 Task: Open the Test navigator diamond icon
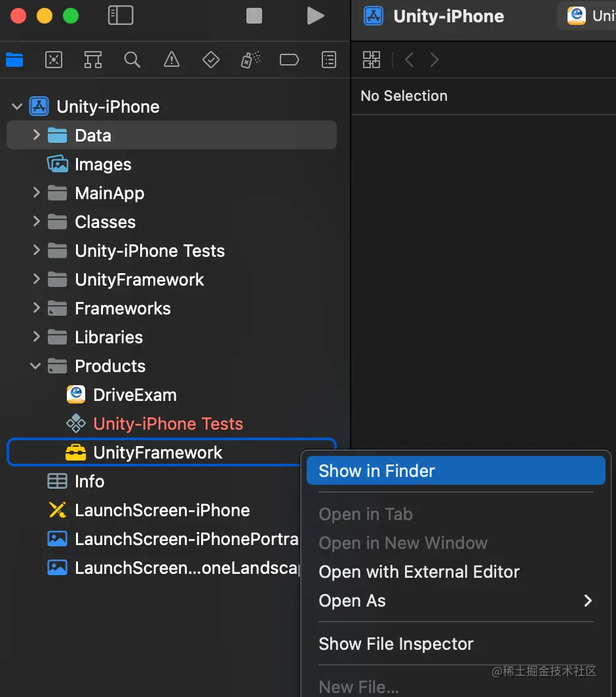coord(211,60)
